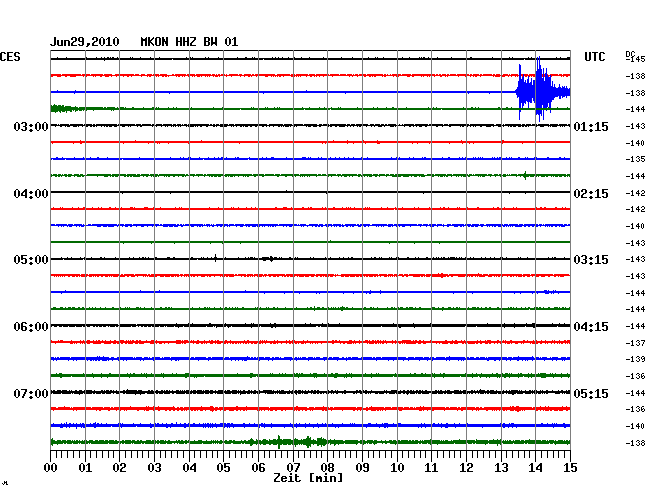This screenshot has width=650, height=494.
Task: Click the 03:15 UTC time label
Action: 591,260
